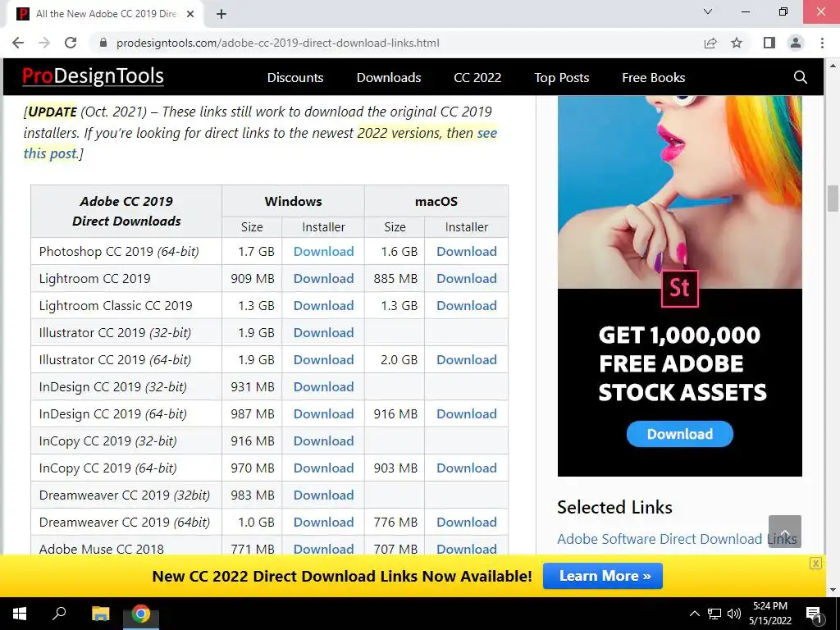Screen dimensions: 840x630
Task: Click Download button in Adobe Stock ad
Action: [x=679, y=434]
